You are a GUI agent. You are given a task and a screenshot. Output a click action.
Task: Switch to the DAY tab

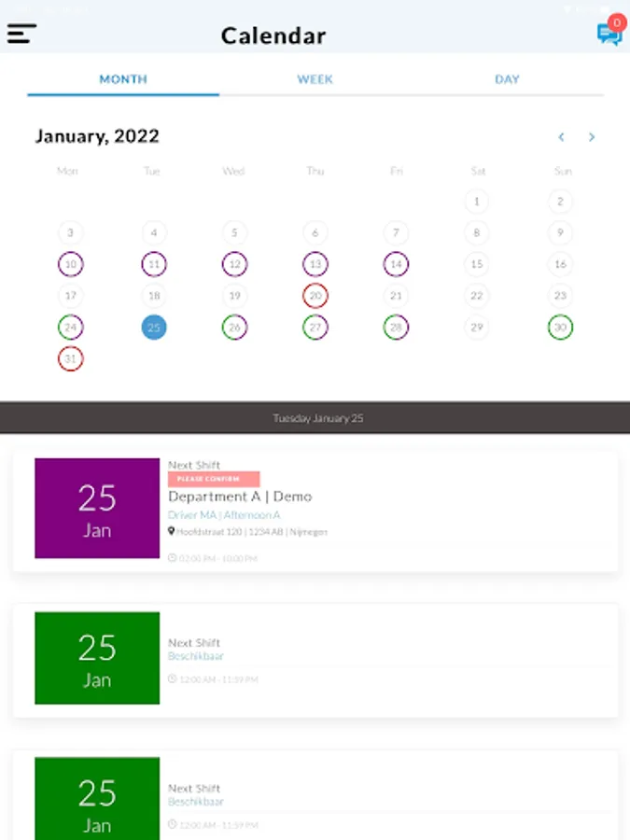507,79
